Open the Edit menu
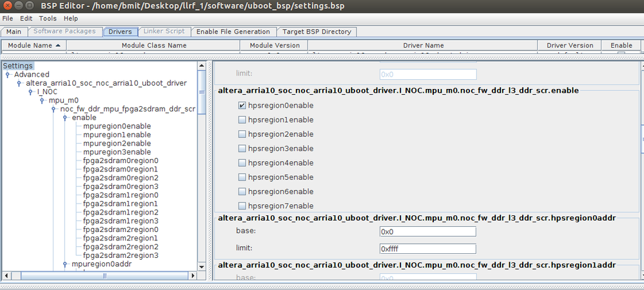The width and height of the screenshot is (644, 290). (x=26, y=19)
